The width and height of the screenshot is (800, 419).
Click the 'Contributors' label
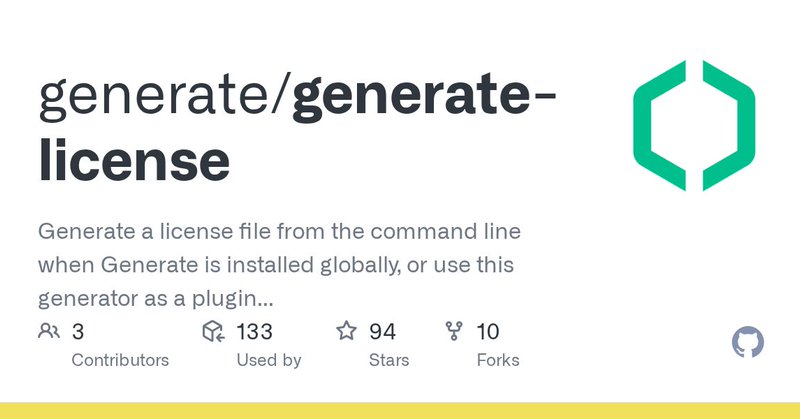(x=120, y=360)
